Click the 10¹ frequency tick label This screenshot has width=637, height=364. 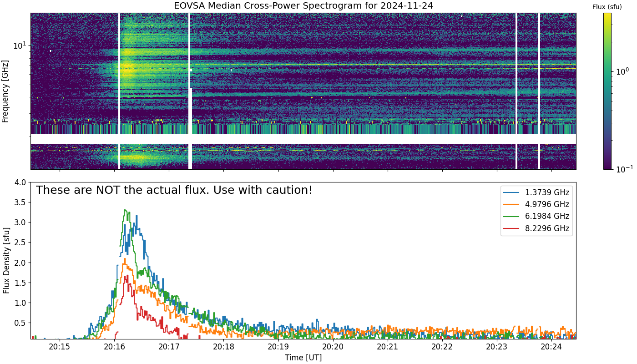20,45
